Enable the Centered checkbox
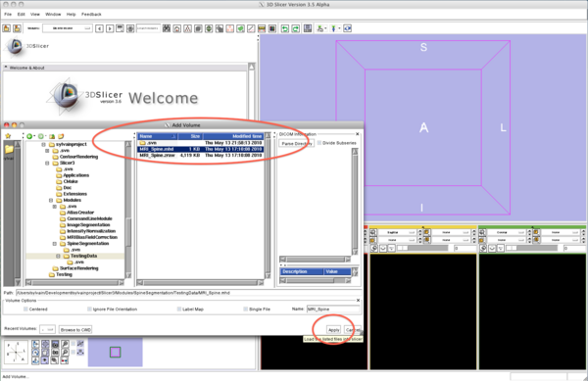The height and width of the screenshot is (381, 588). (x=25, y=310)
